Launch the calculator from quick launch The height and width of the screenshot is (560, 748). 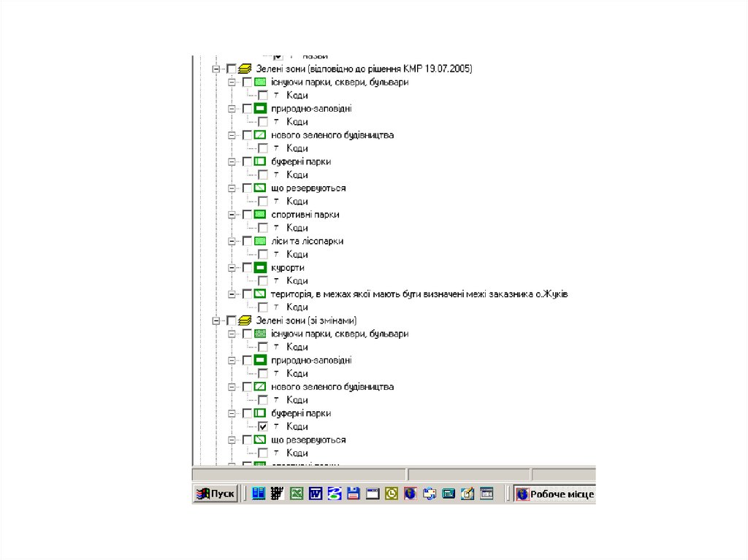(x=449, y=494)
